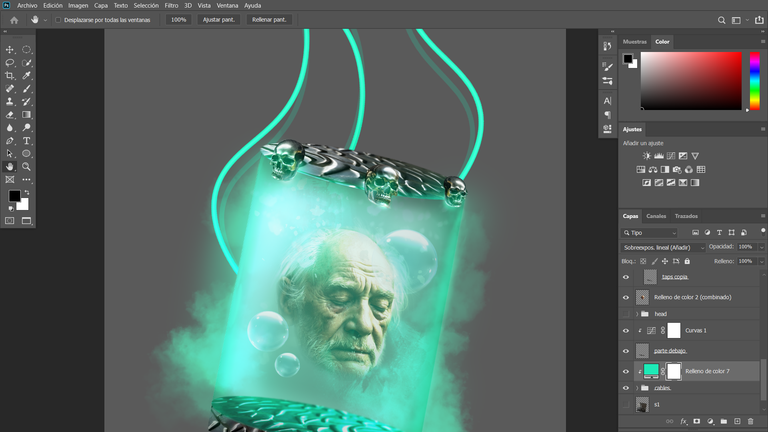Delete layer with trash icon

tap(750, 421)
